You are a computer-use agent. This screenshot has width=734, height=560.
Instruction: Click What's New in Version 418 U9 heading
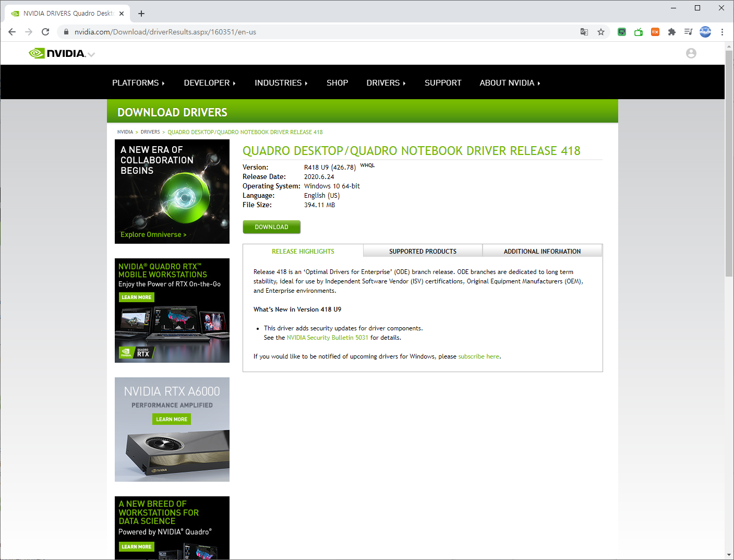[297, 309]
